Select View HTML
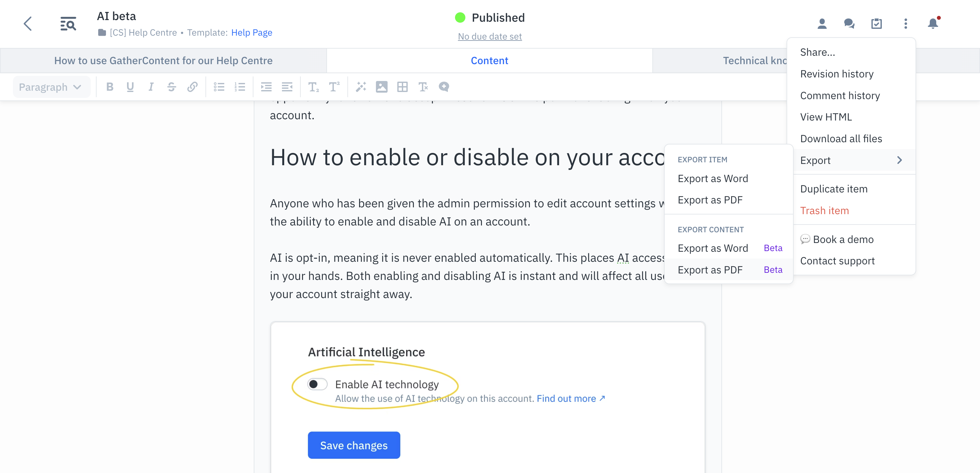Screen dimensions: 980x473 coord(851,117)
